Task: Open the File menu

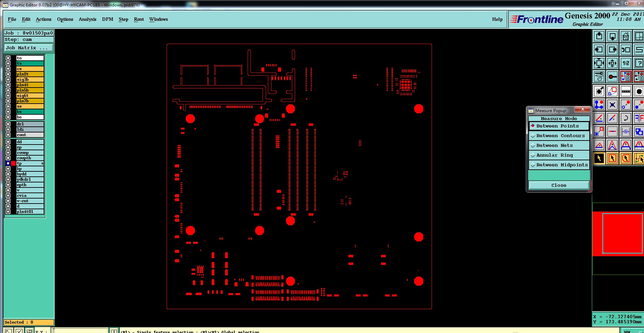Action: click(12, 19)
